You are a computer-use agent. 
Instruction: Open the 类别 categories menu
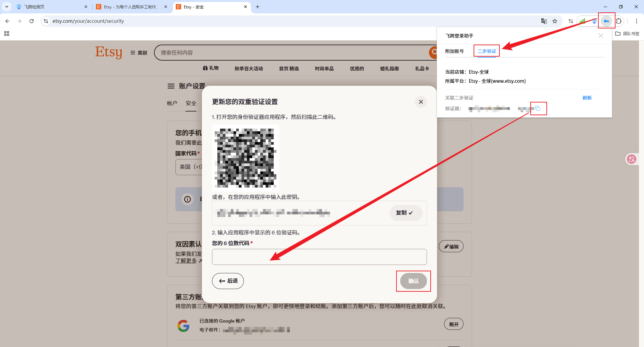click(x=139, y=53)
